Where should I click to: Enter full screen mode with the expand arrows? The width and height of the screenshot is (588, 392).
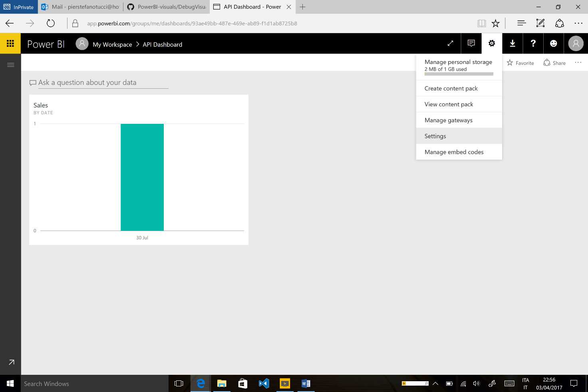[450, 43]
